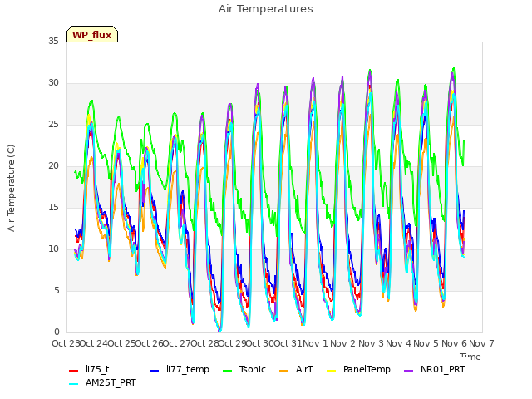The height and width of the screenshot is (399, 532).
Task: Click the Nov 4 x-axis tick label
Action: (x=399, y=343)
